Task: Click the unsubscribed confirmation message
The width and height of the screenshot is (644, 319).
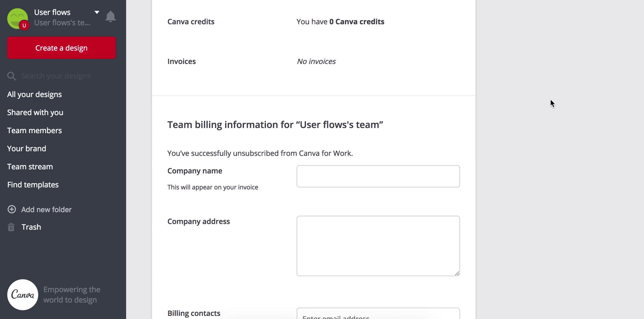Action: 260,153
